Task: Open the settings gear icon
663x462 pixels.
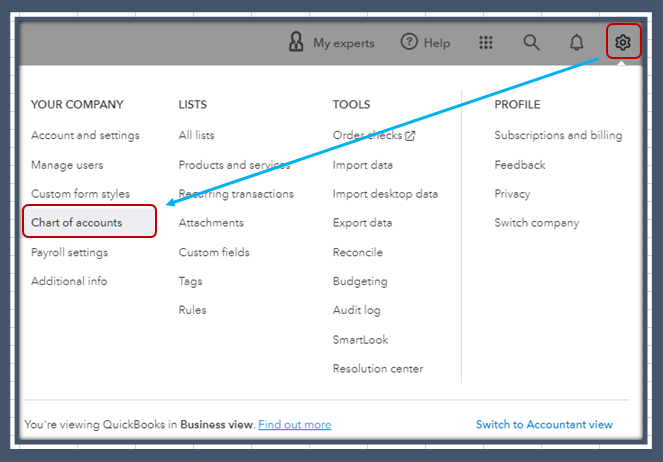Action: pyautogui.click(x=623, y=42)
